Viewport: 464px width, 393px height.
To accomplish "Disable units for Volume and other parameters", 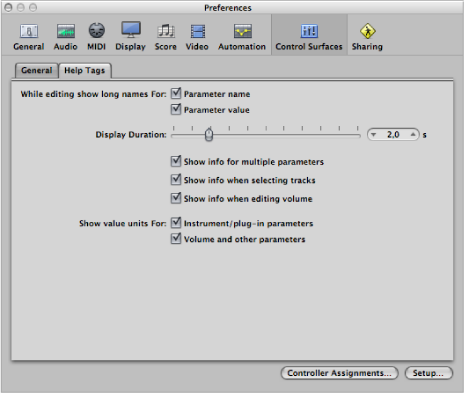I will (176, 239).
